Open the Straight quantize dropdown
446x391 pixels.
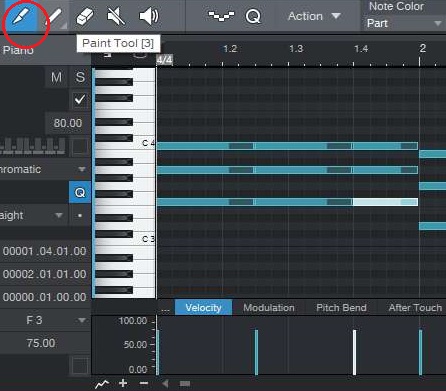33,215
